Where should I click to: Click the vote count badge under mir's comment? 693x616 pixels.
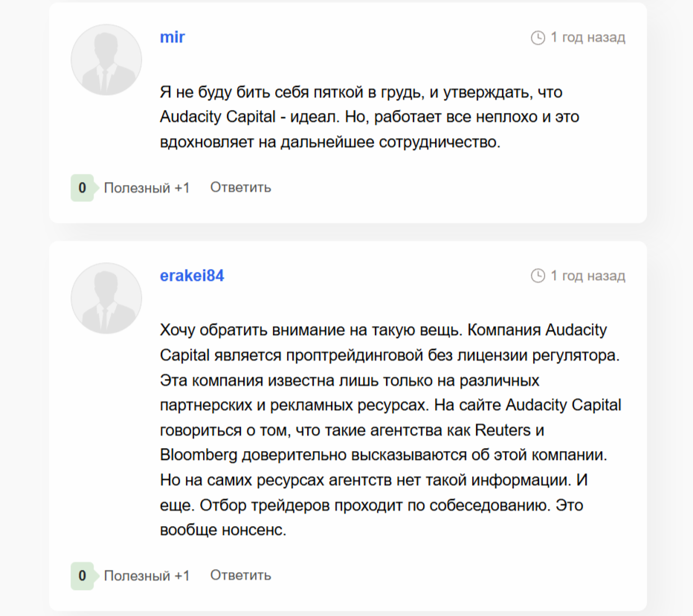coord(82,188)
